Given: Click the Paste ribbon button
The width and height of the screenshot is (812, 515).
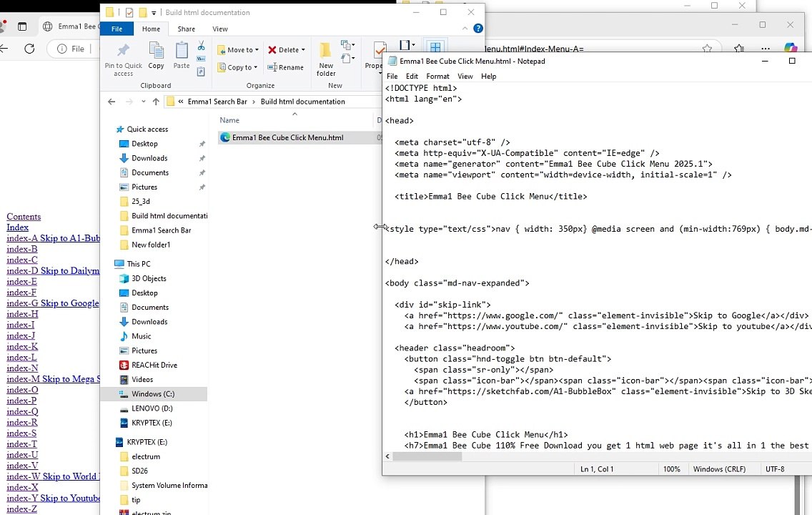Looking at the screenshot, I should pos(182,56).
